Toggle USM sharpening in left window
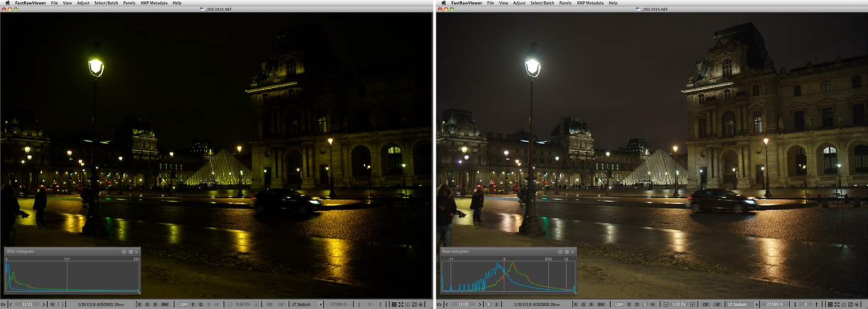The image size is (868, 309). 184,305
